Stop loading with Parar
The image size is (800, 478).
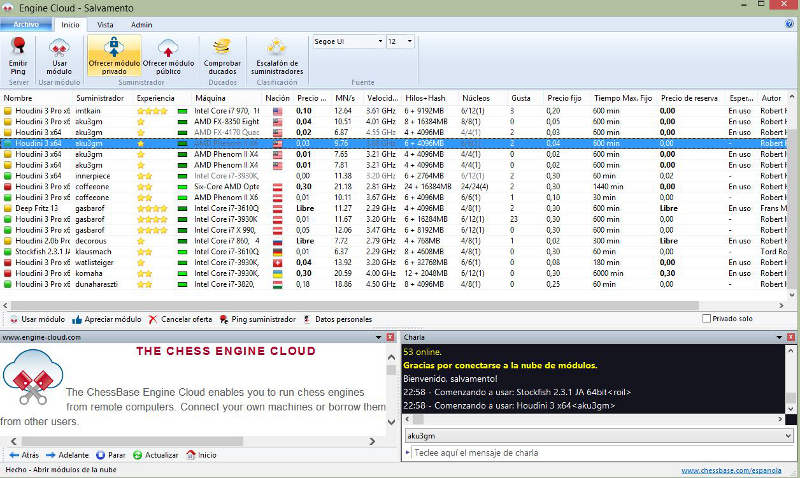111,455
